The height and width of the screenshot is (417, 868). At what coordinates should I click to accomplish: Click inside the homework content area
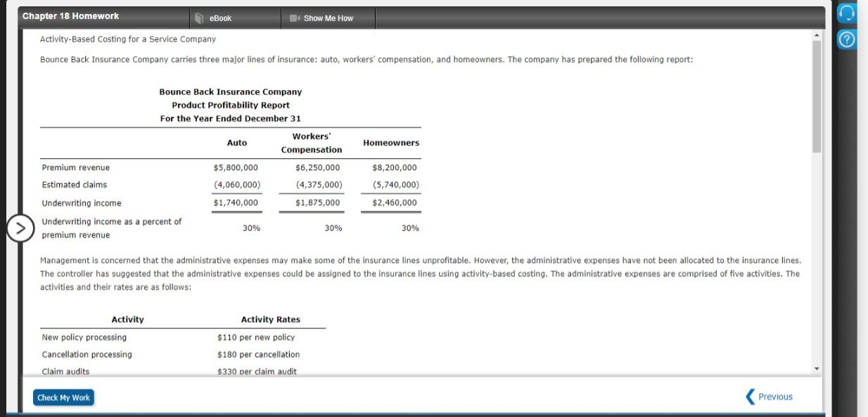pos(422,211)
